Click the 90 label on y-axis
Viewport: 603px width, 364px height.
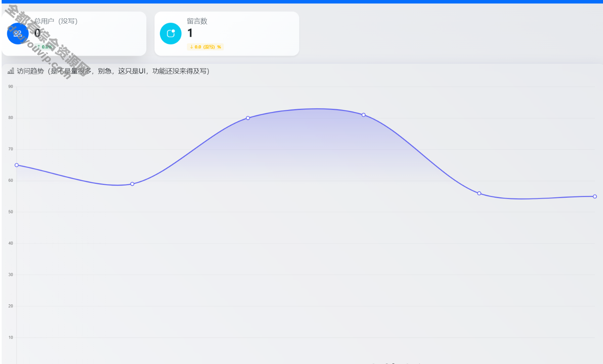pos(11,87)
